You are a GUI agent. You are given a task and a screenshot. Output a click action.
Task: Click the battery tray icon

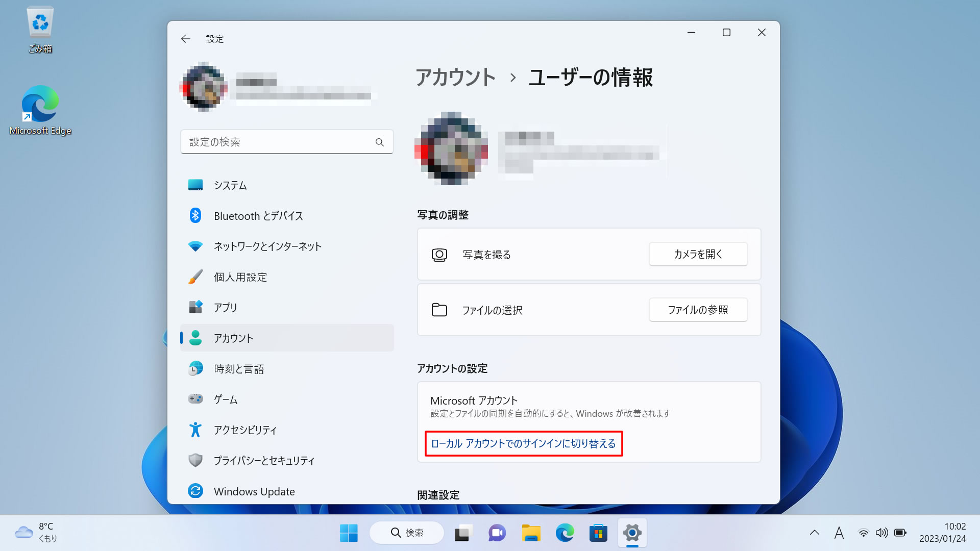(x=900, y=533)
